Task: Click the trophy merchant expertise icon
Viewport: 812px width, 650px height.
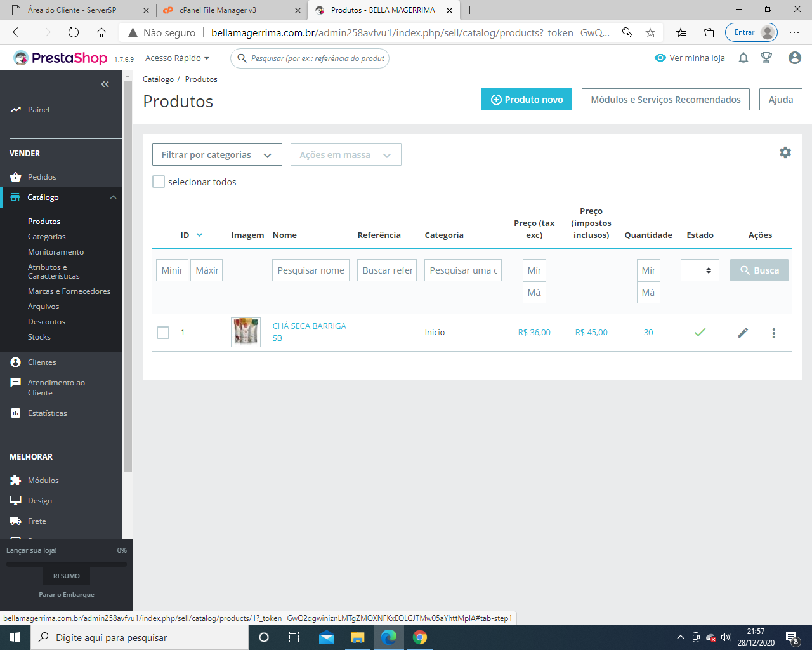Action: (x=766, y=58)
